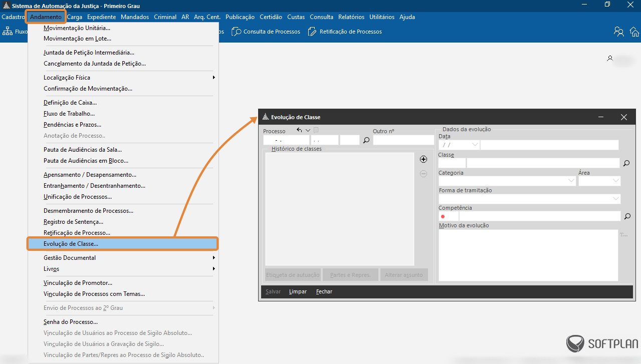Open the Utilitários menu
Viewport: 641px width, 364px height.
(x=382, y=17)
